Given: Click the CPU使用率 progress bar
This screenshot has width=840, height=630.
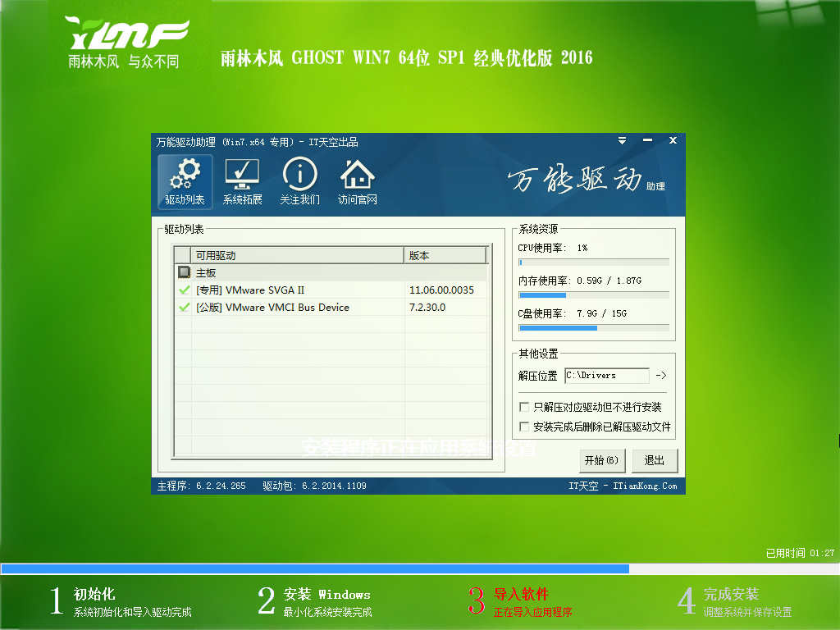Looking at the screenshot, I should 594,262.
